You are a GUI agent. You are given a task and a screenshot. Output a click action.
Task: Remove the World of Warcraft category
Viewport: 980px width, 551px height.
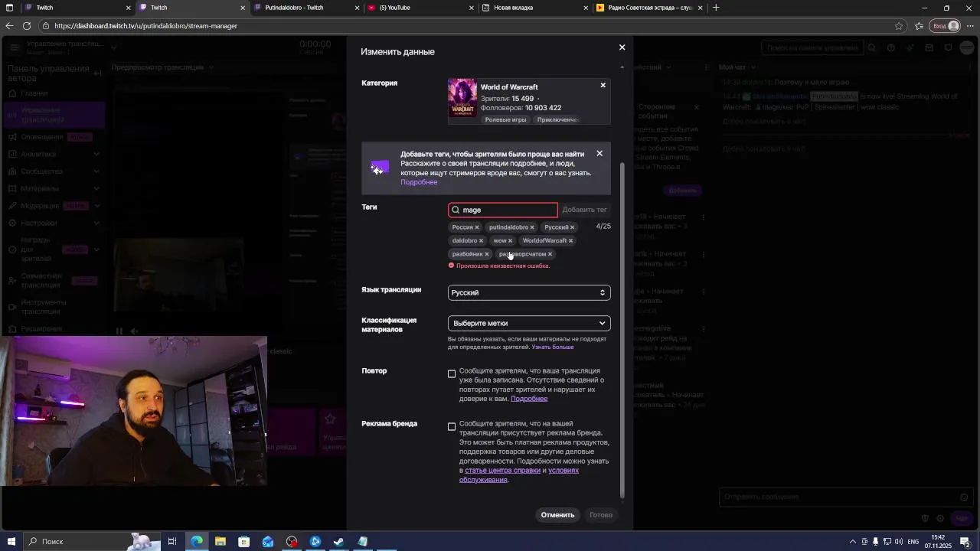tap(603, 85)
